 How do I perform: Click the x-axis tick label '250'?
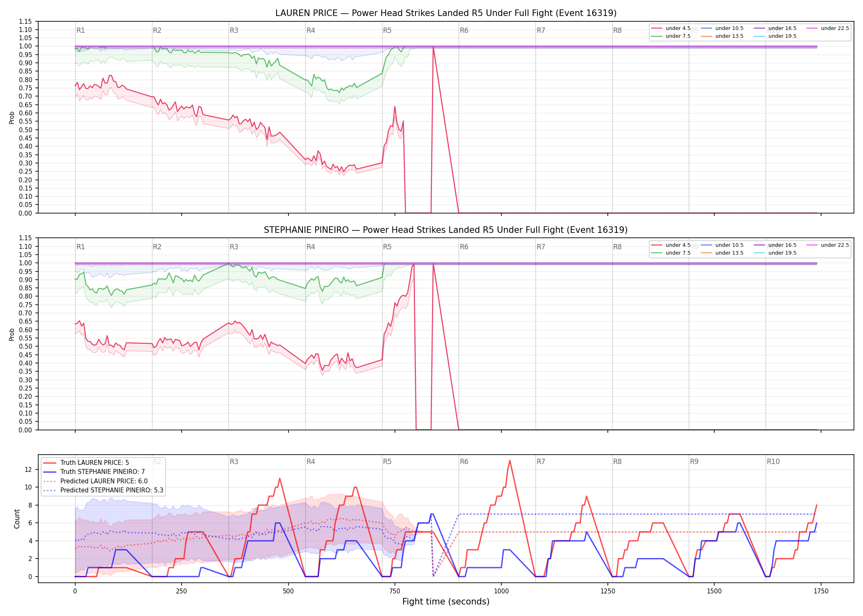(x=181, y=591)
